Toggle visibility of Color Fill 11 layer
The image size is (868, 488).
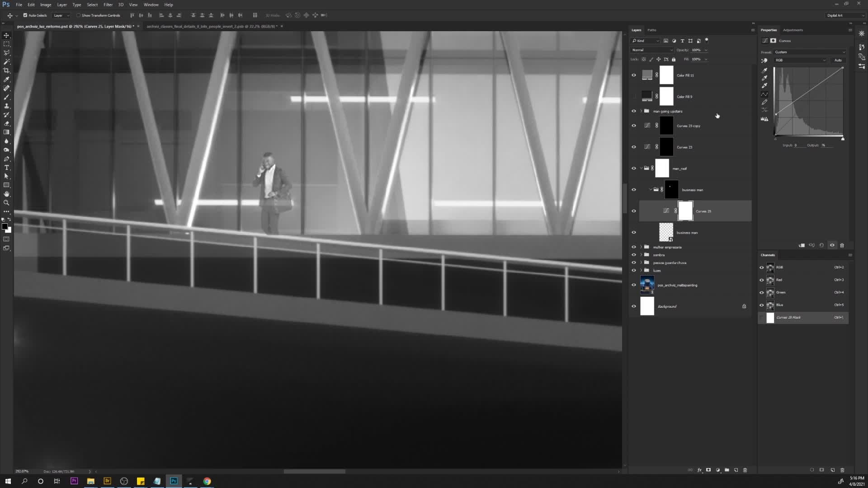[x=634, y=75]
